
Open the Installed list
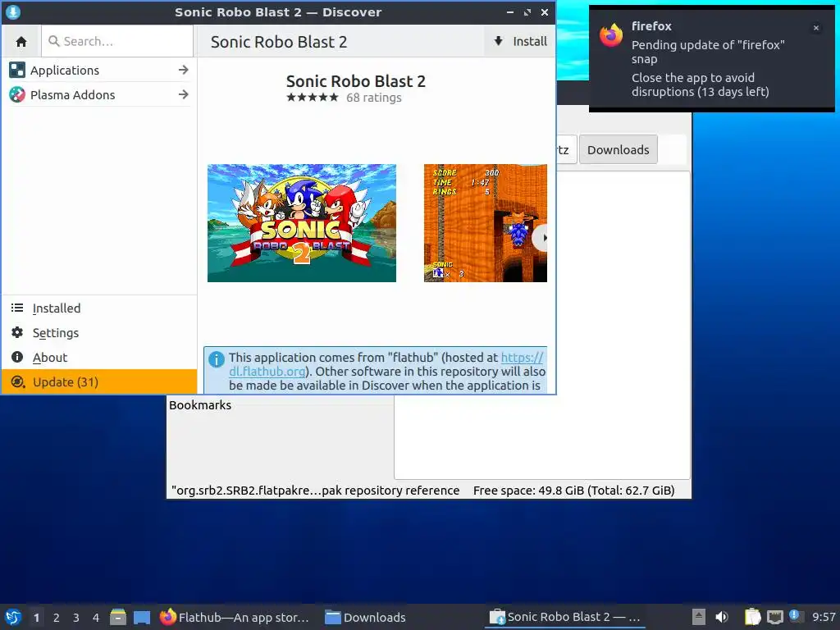pyautogui.click(x=99, y=308)
